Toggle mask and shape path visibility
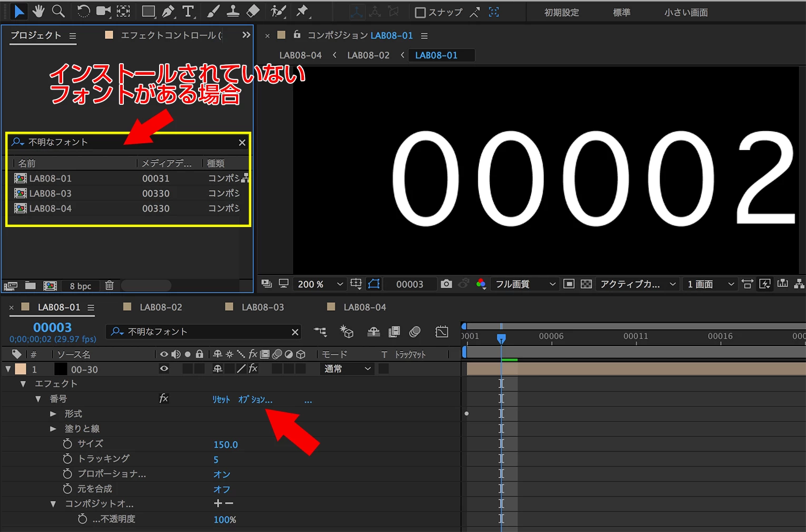The image size is (806, 532). point(373,284)
